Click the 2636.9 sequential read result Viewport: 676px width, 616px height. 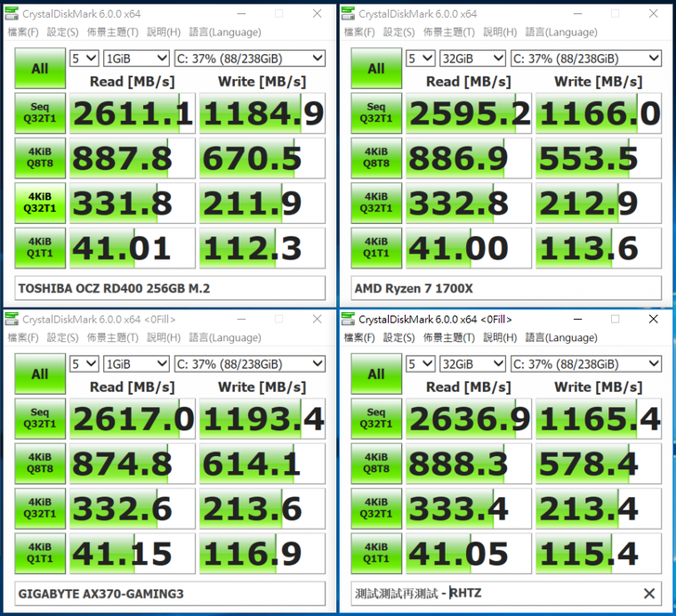(x=469, y=418)
